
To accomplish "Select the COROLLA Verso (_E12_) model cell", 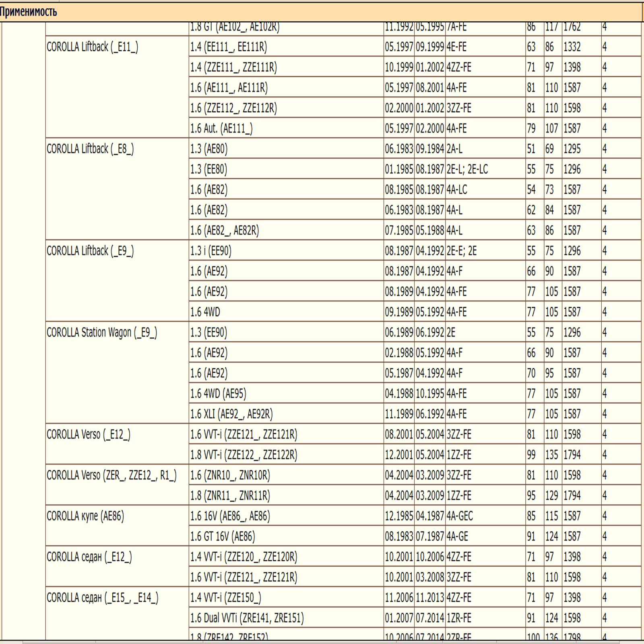I will point(89,434).
